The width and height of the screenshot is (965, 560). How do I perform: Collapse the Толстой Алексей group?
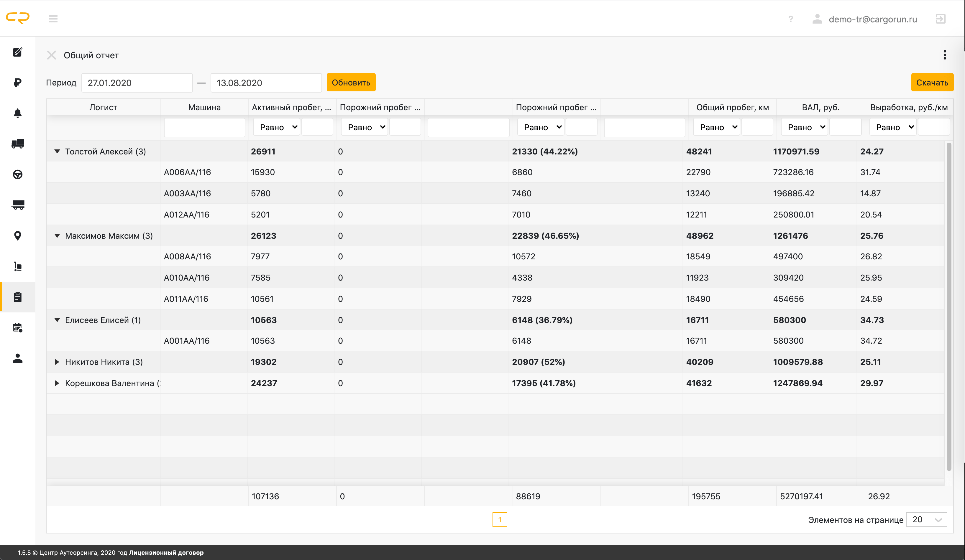(57, 151)
